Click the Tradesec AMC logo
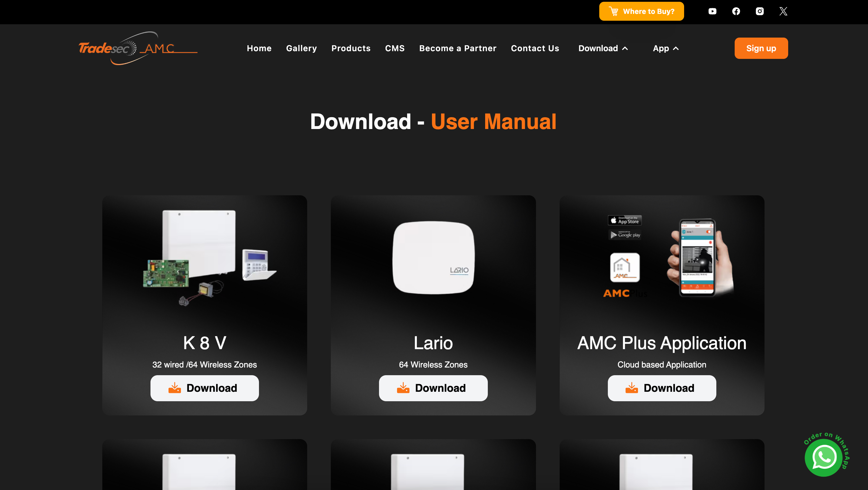The image size is (868, 490). (x=138, y=48)
